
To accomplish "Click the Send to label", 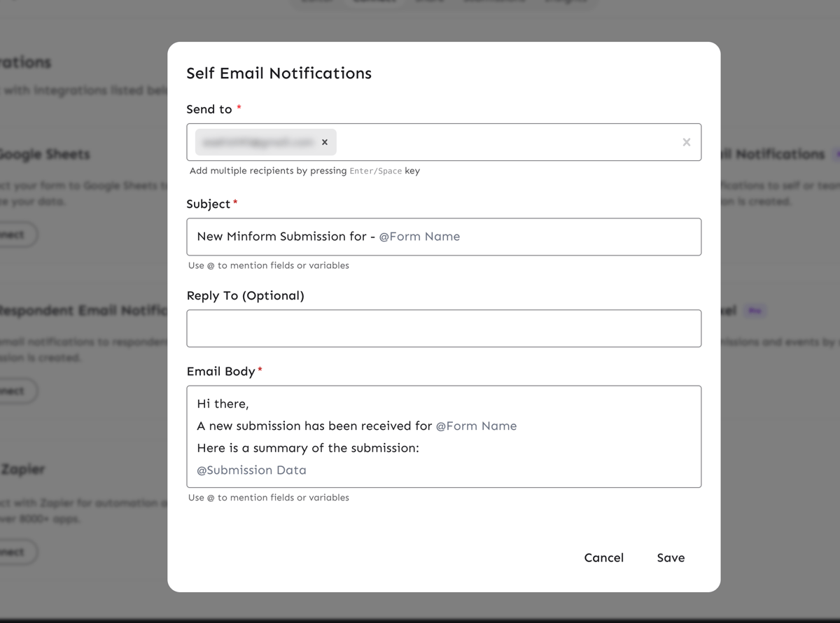I will [x=209, y=109].
